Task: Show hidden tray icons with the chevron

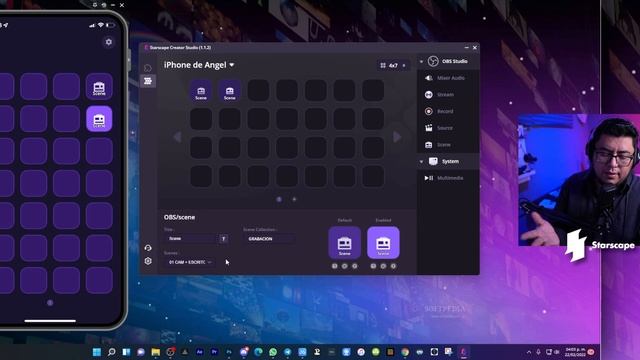Action: click(529, 352)
